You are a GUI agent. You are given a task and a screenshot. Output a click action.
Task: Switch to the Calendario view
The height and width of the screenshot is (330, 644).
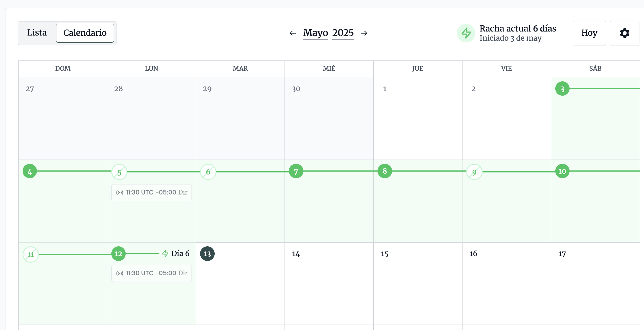tap(85, 33)
